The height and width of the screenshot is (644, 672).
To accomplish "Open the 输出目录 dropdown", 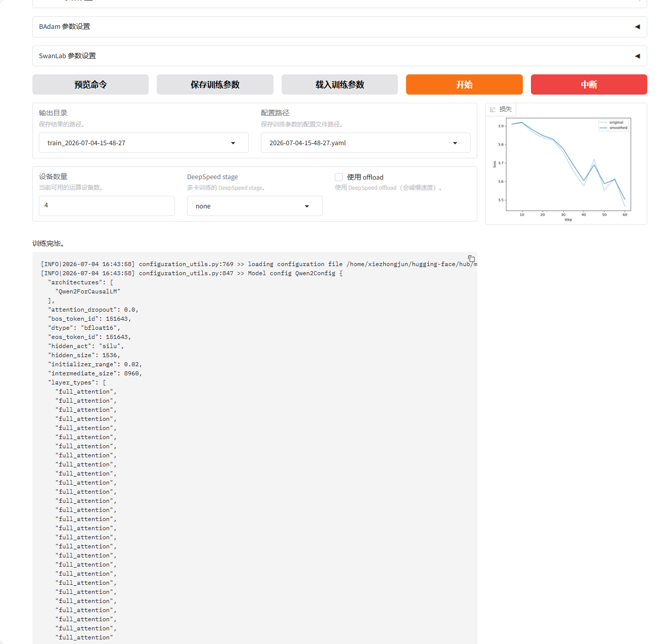I will point(144,143).
